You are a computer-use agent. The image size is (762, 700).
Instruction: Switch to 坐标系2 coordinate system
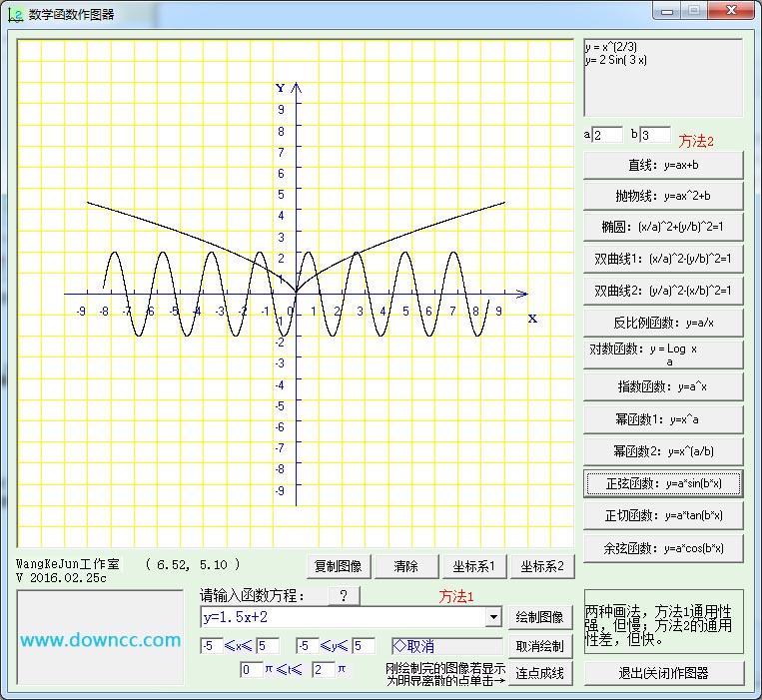[542, 566]
